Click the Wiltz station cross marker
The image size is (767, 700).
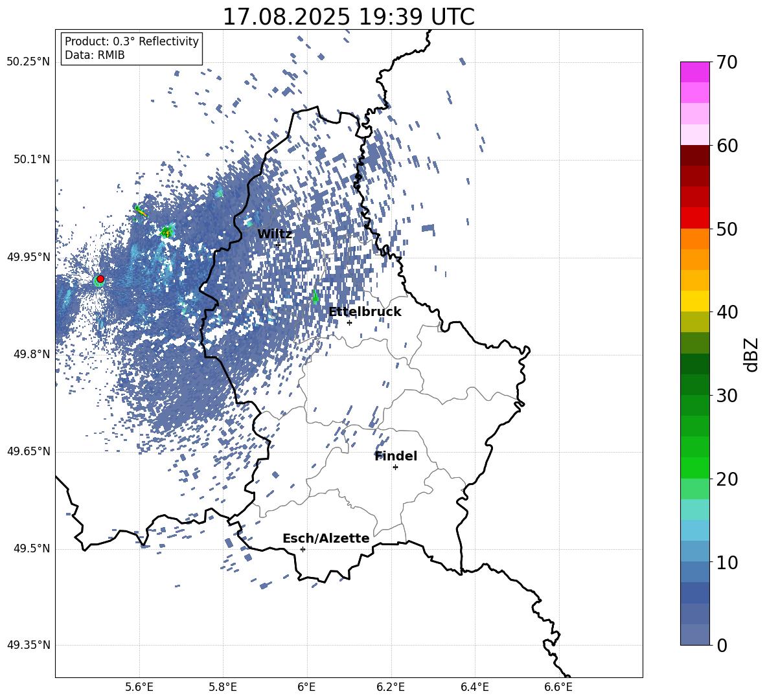(x=279, y=245)
